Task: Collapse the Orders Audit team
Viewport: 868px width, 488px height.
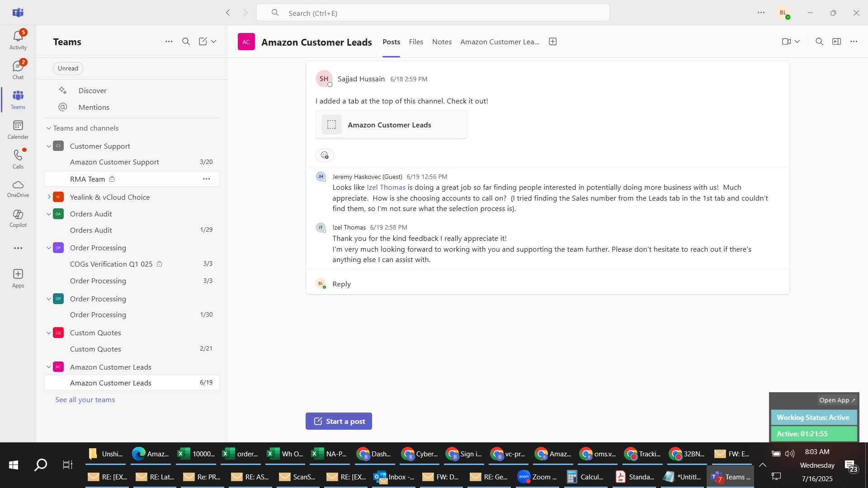Action: click(49, 214)
